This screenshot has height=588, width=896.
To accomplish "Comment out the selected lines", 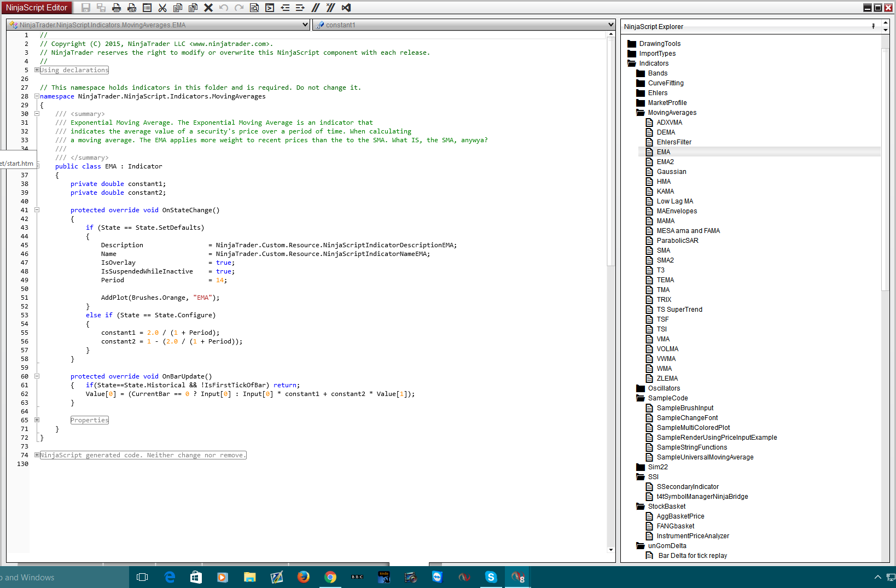I will pos(316,8).
